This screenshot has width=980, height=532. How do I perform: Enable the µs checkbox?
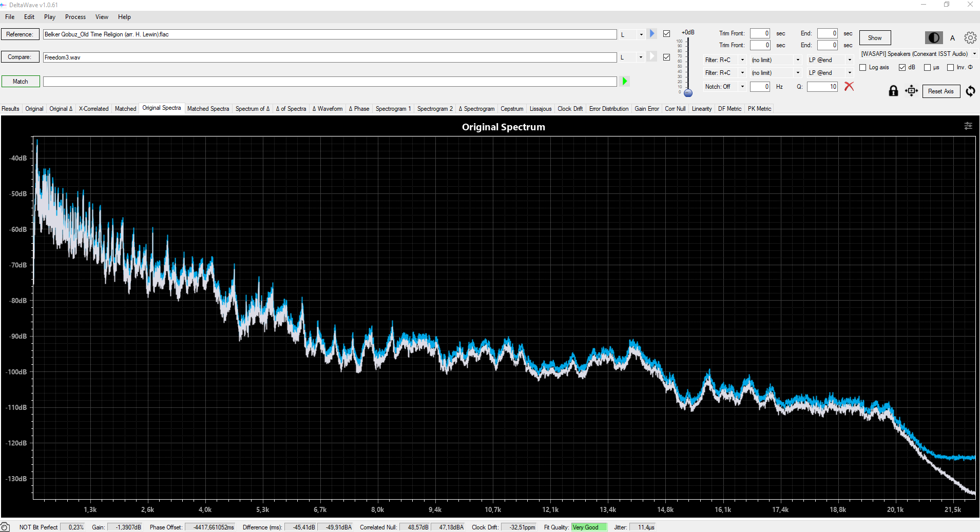coord(927,67)
